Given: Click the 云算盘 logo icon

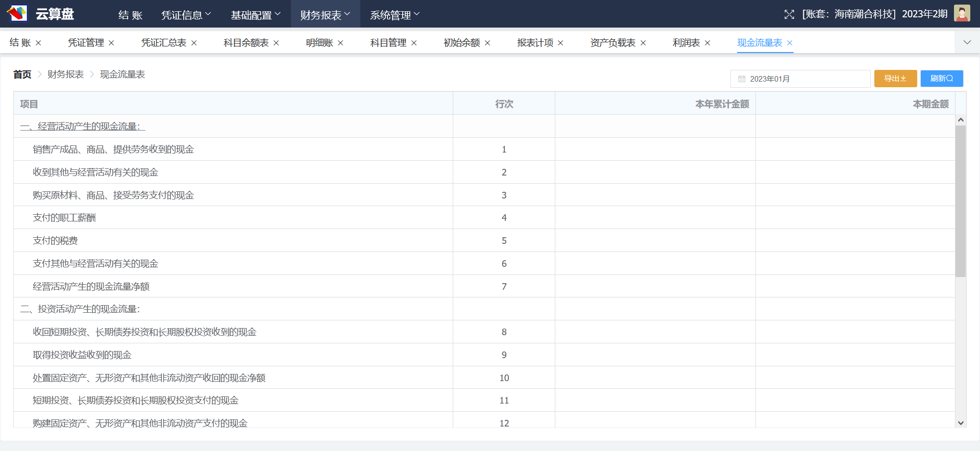Looking at the screenshot, I should pyautogui.click(x=17, y=14).
